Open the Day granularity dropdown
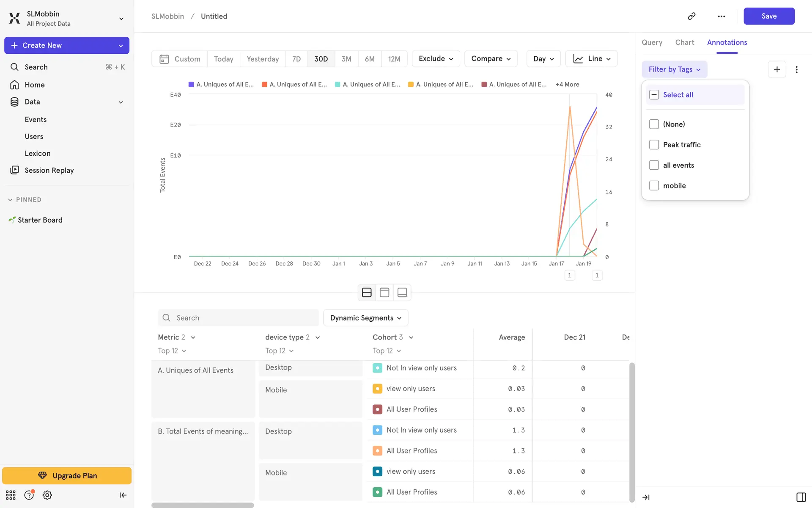The image size is (812, 508). click(543, 59)
